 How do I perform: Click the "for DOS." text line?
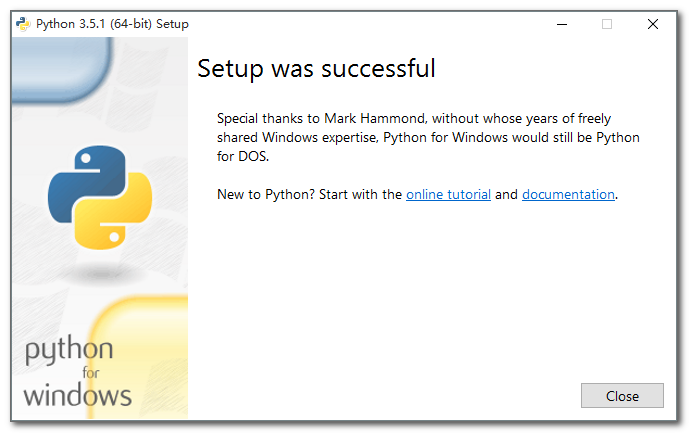243,157
